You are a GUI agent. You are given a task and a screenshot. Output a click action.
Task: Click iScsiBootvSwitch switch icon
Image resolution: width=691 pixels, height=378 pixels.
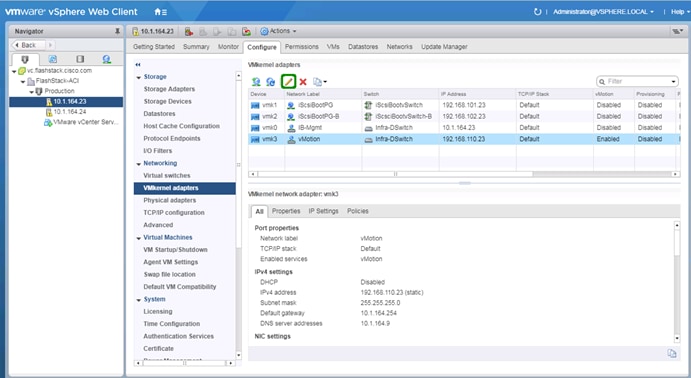[x=368, y=105]
